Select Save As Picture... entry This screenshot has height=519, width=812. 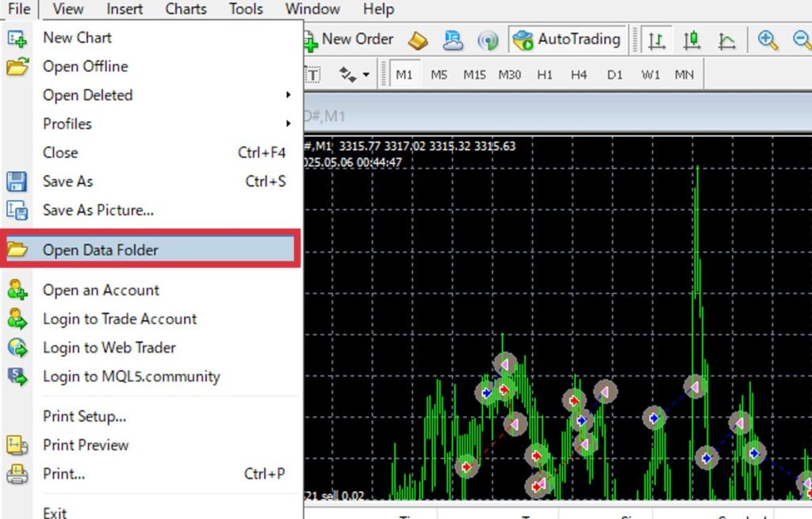coord(152,210)
